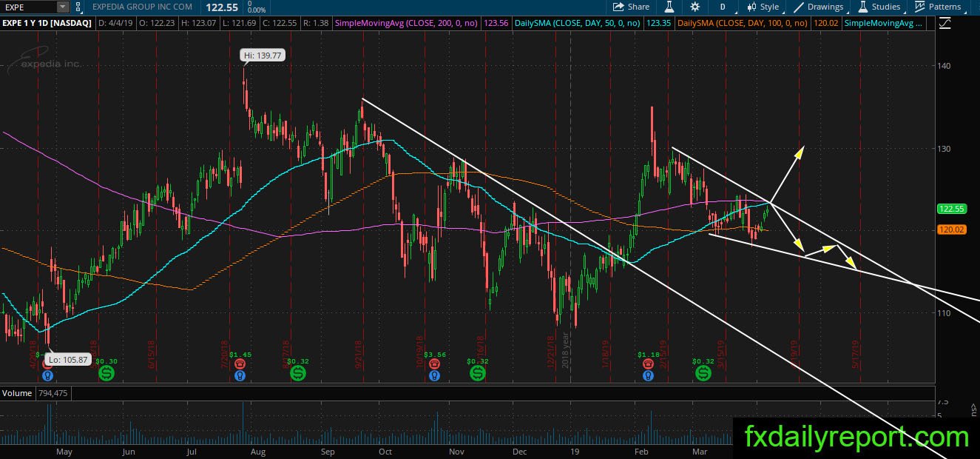Click the symbol link clipboard icon
Screen dimensions: 980x459
point(78,7)
